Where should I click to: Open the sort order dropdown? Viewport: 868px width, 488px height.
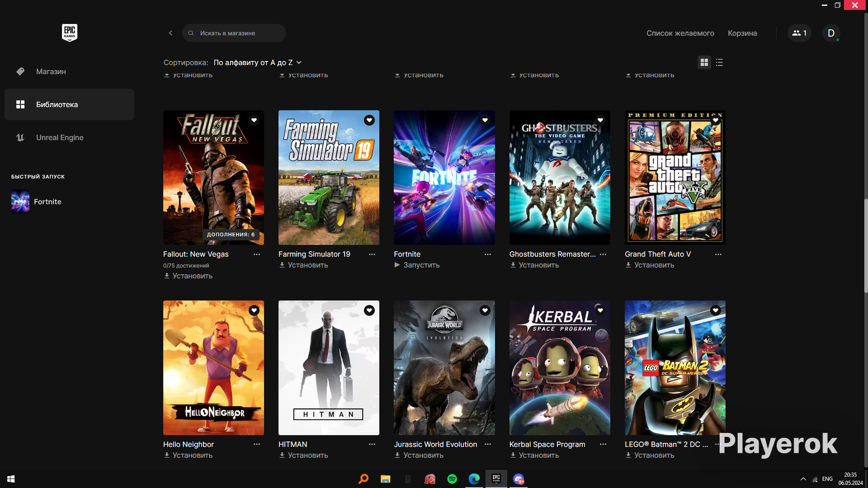click(x=257, y=62)
